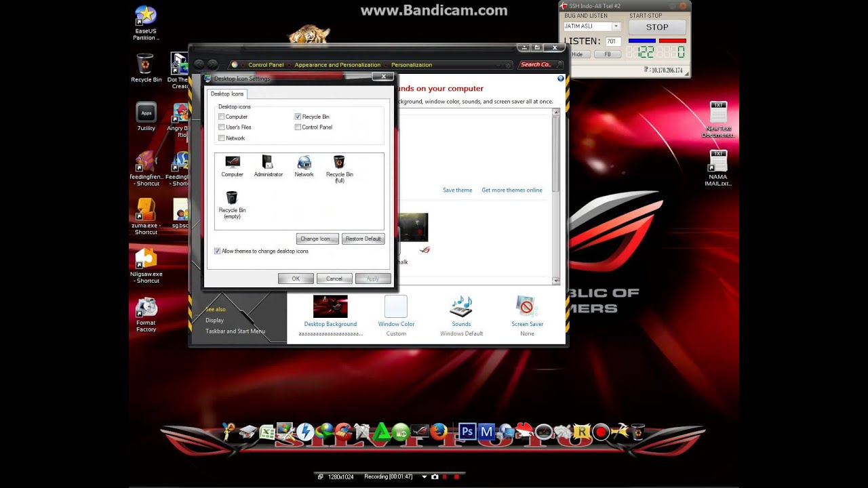
Task: Open the recycle bin icon in the dock
Action: pyautogui.click(x=637, y=431)
